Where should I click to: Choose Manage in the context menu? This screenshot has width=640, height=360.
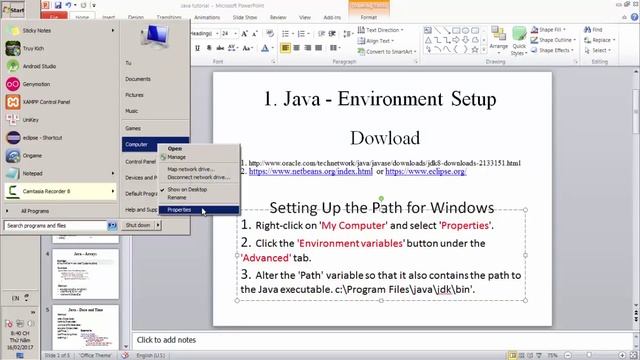tap(199, 157)
